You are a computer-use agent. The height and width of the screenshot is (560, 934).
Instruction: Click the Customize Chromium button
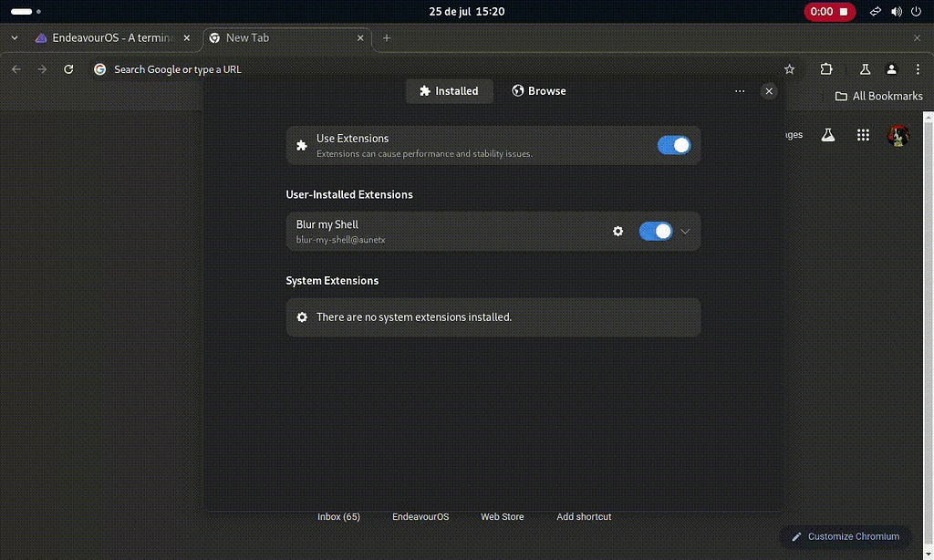(x=846, y=536)
